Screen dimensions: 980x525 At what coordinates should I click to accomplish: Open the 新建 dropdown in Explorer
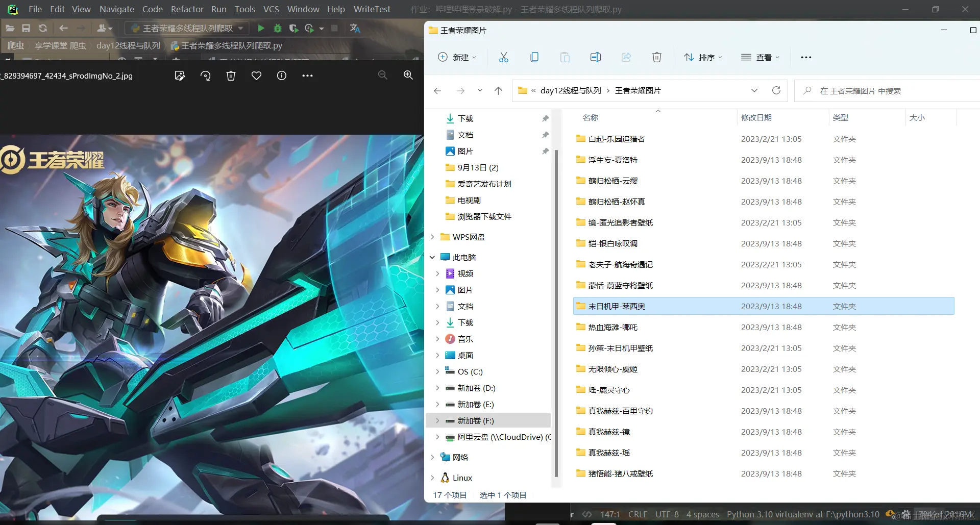tap(457, 57)
